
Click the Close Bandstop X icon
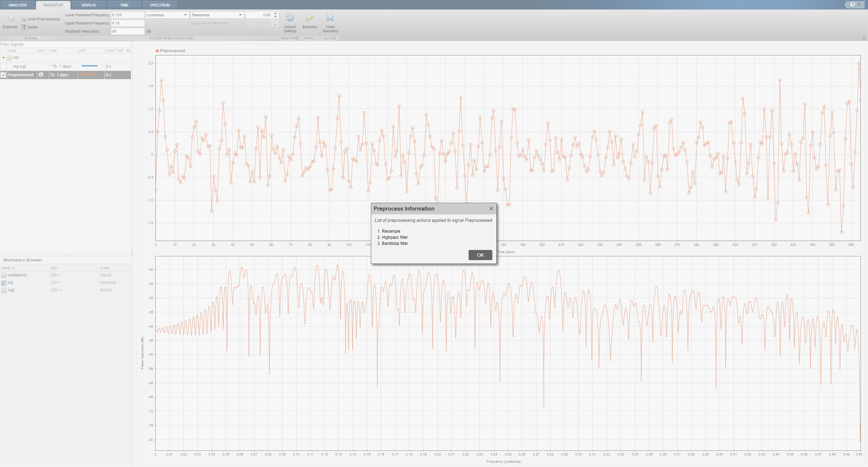pyautogui.click(x=330, y=18)
